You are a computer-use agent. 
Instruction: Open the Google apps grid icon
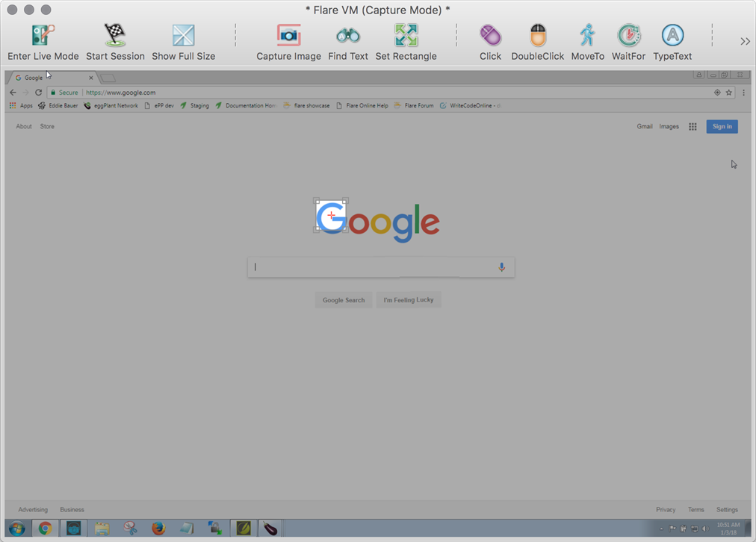coord(693,127)
